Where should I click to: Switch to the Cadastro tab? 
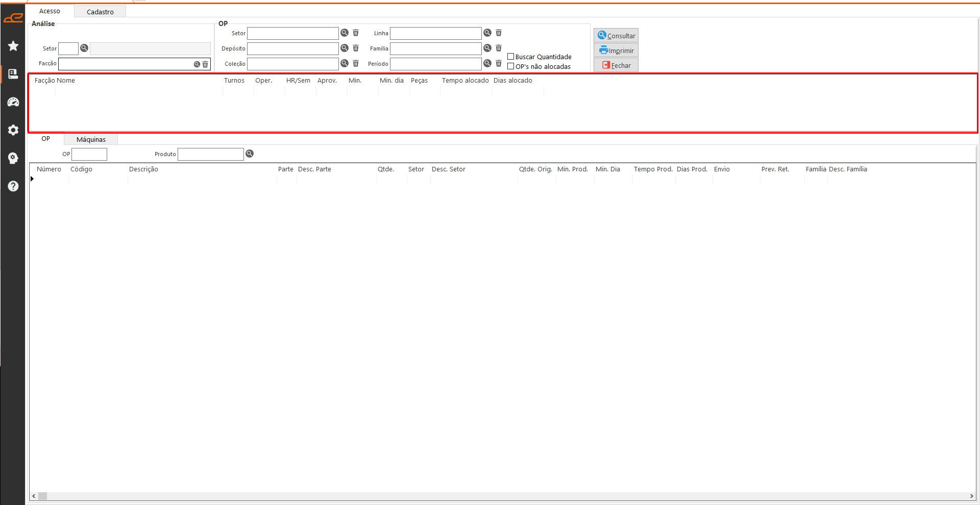tap(100, 12)
